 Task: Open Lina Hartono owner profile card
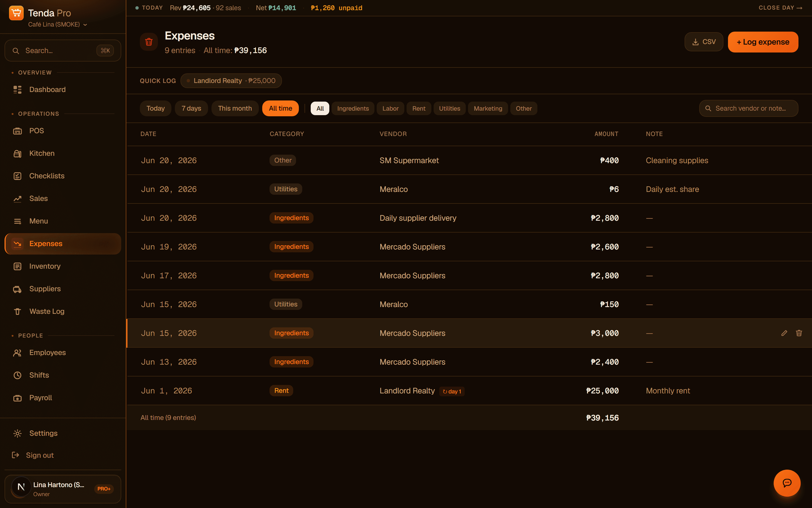click(63, 489)
